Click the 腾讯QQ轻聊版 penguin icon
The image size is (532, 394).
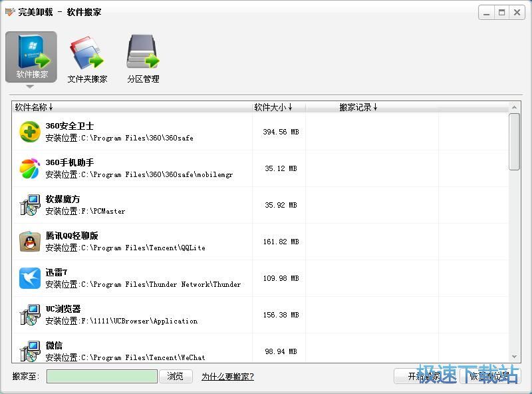[x=30, y=242]
